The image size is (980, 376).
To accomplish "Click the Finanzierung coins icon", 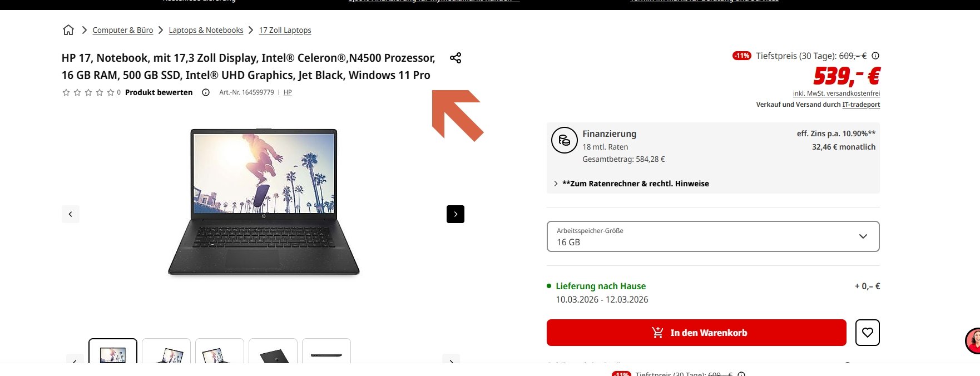I will coord(565,140).
